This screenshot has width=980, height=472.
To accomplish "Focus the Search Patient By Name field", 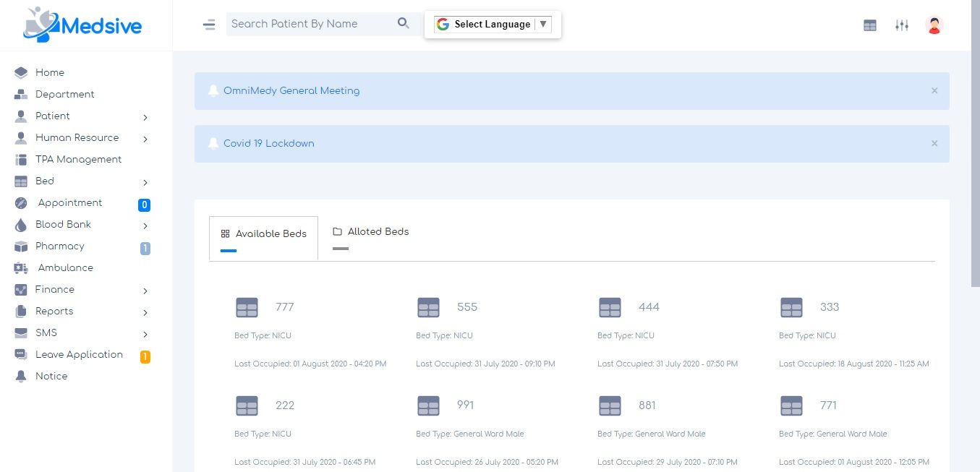I will [x=311, y=24].
